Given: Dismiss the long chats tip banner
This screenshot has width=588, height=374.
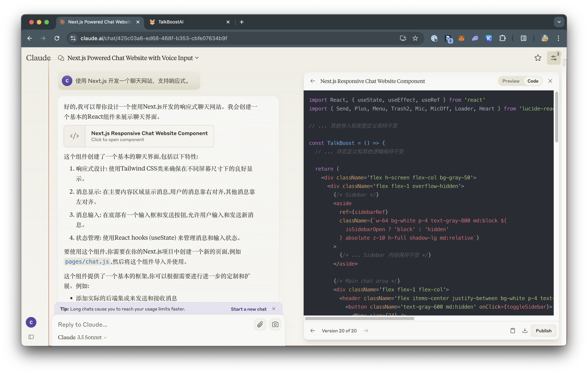Looking at the screenshot, I should (274, 309).
